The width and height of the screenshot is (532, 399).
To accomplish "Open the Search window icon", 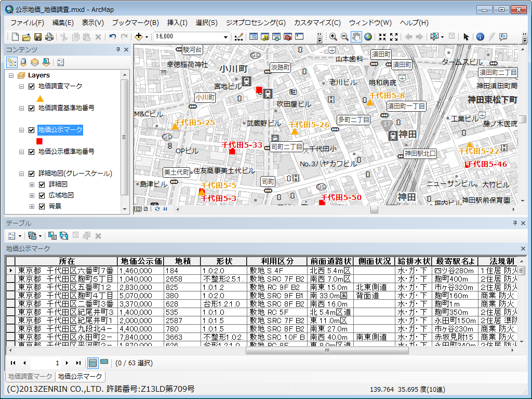I will pyautogui.click(x=276, y=37).
